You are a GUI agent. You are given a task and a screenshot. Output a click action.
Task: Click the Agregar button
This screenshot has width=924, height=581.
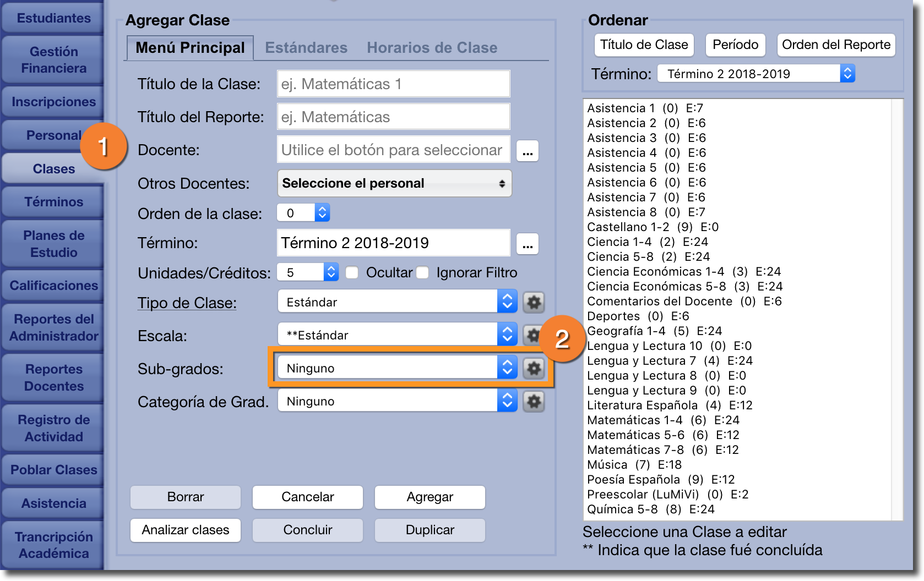(430, 497)
